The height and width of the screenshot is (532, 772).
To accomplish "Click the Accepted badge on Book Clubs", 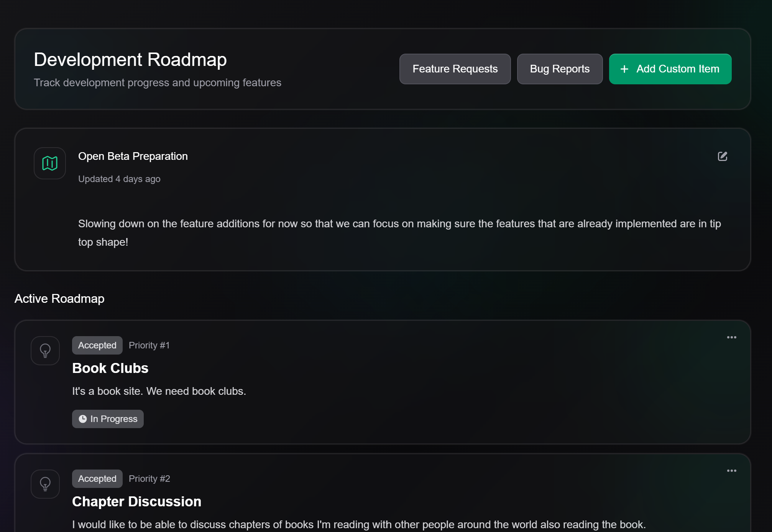I will pyautogui.click(x=97, y=345).
